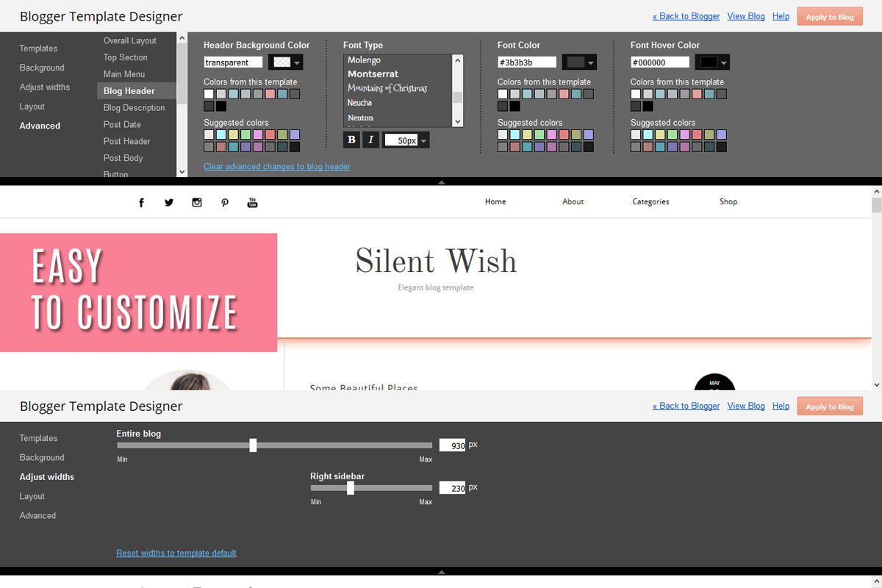The image size is (882, 588).
Task: Select Templates in the Advanced designer sidebar
Action: (38, 49)
